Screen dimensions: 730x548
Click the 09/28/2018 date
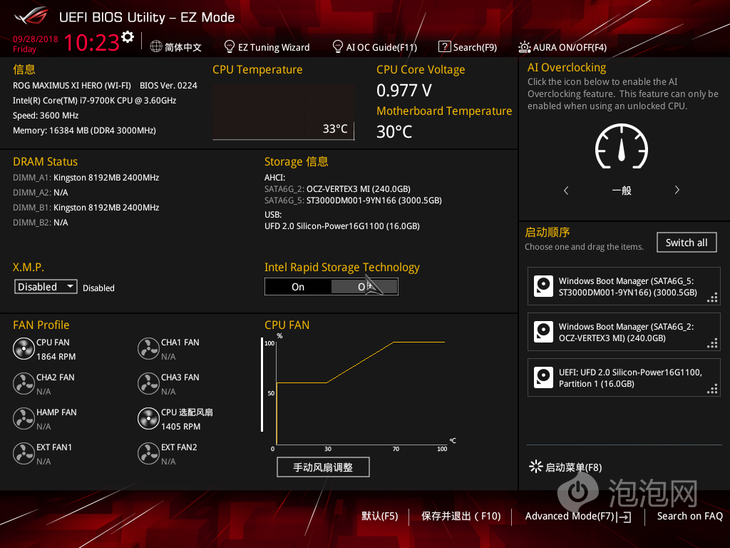[x=35, y=39]
